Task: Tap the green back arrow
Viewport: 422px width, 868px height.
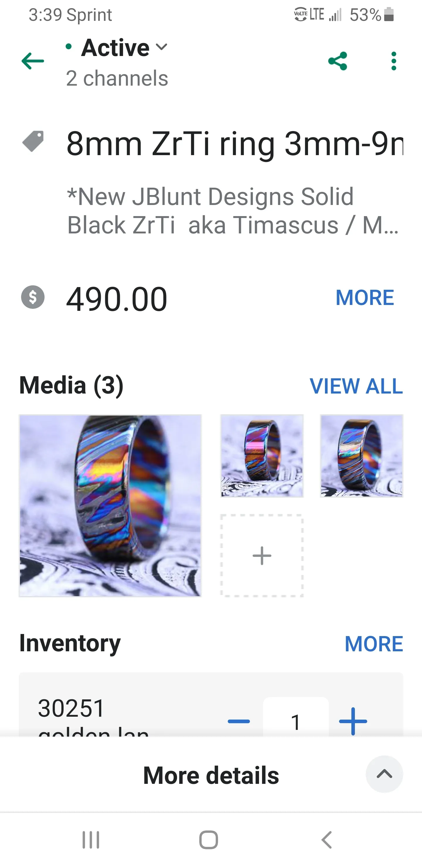Action: point(33,61)
